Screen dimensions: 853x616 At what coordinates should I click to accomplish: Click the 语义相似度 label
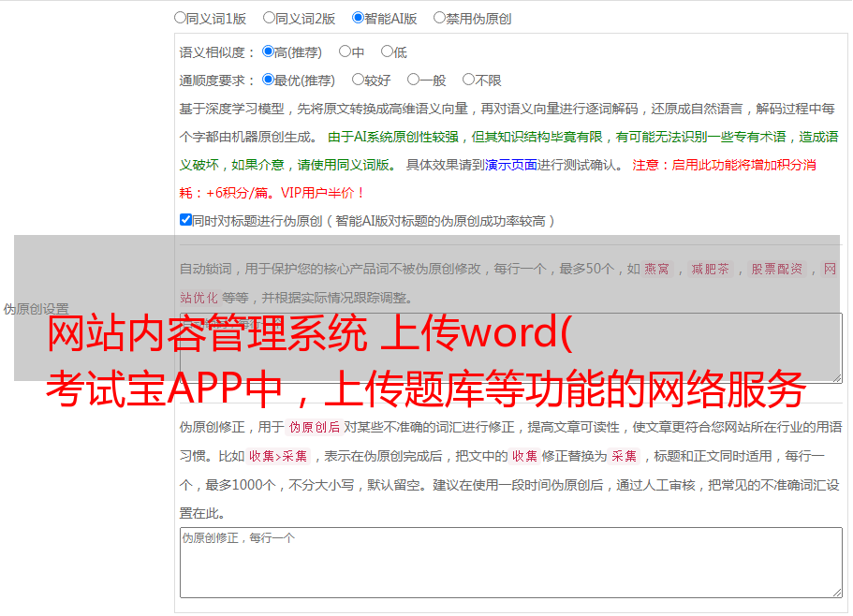[217, 52]
